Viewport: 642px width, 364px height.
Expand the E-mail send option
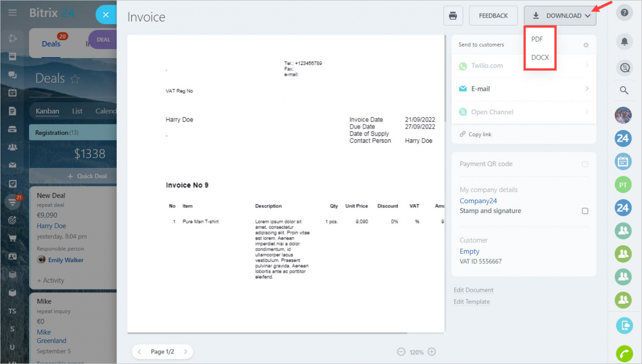click(x=524, y=89)
